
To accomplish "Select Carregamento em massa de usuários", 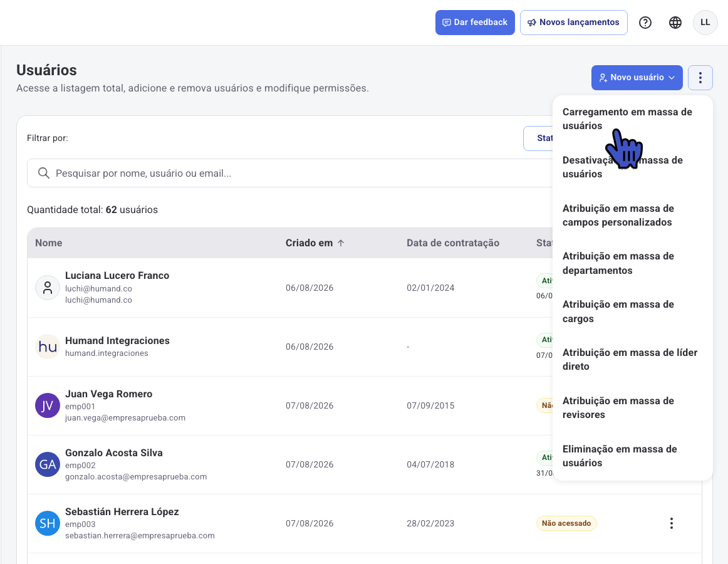I will pos(632,119).
